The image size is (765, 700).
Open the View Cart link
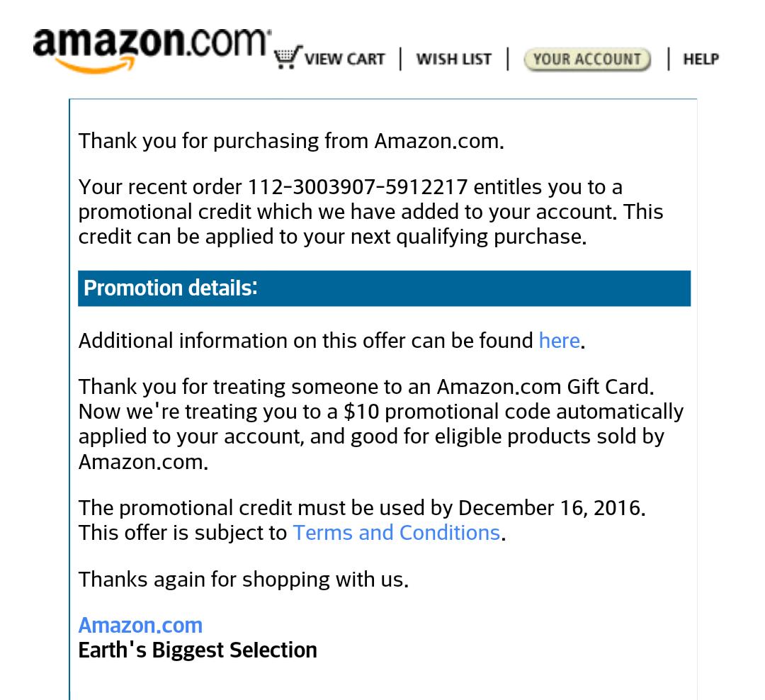(x=345, y=59)
